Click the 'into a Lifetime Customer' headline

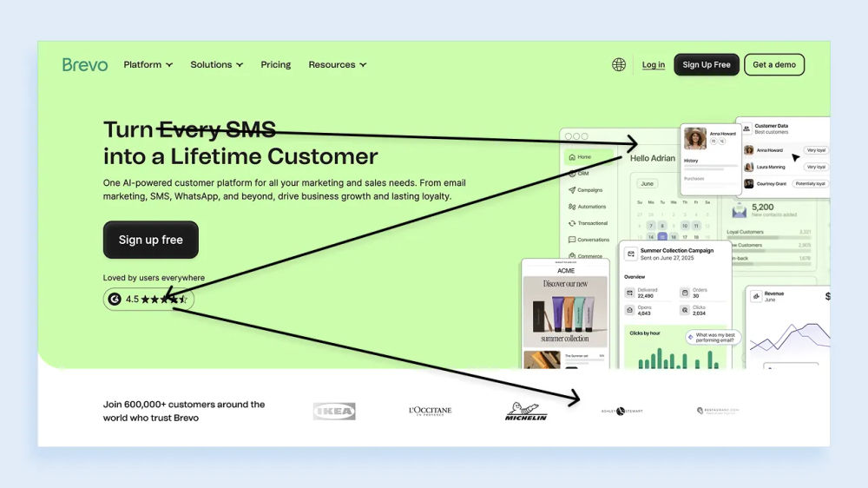click(x=240, y=156)
